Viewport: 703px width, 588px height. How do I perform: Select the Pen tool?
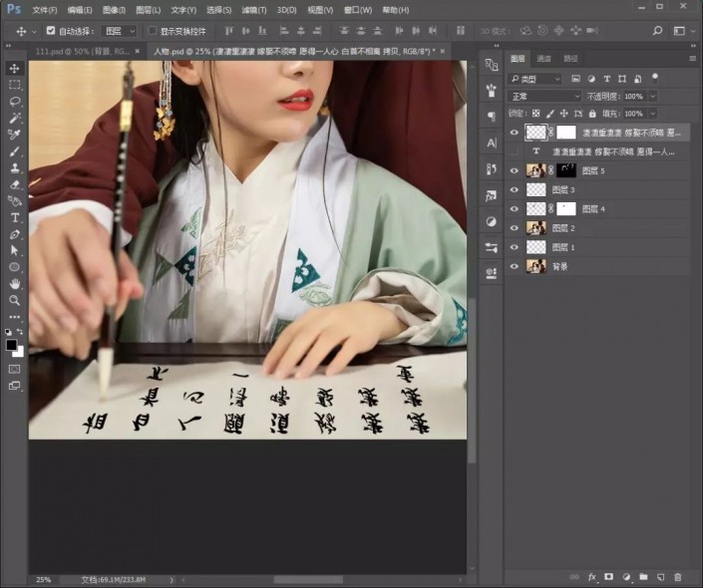point(14,234)
